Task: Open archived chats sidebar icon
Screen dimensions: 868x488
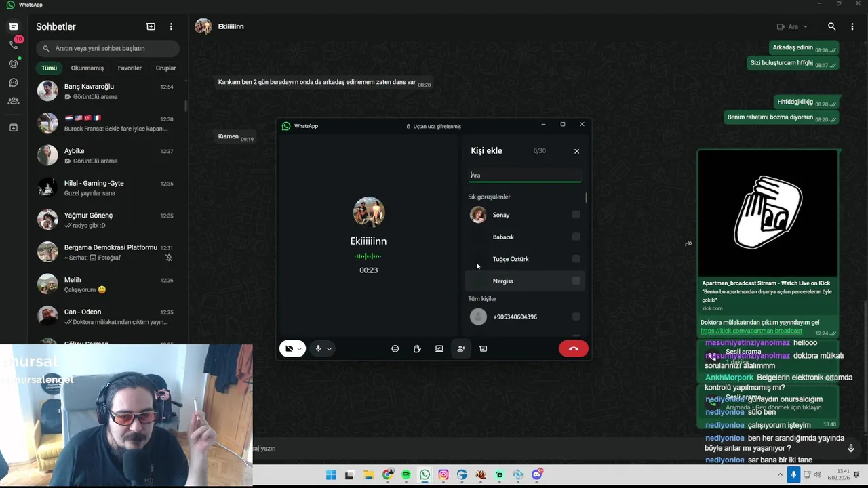Action: (14, 127)
